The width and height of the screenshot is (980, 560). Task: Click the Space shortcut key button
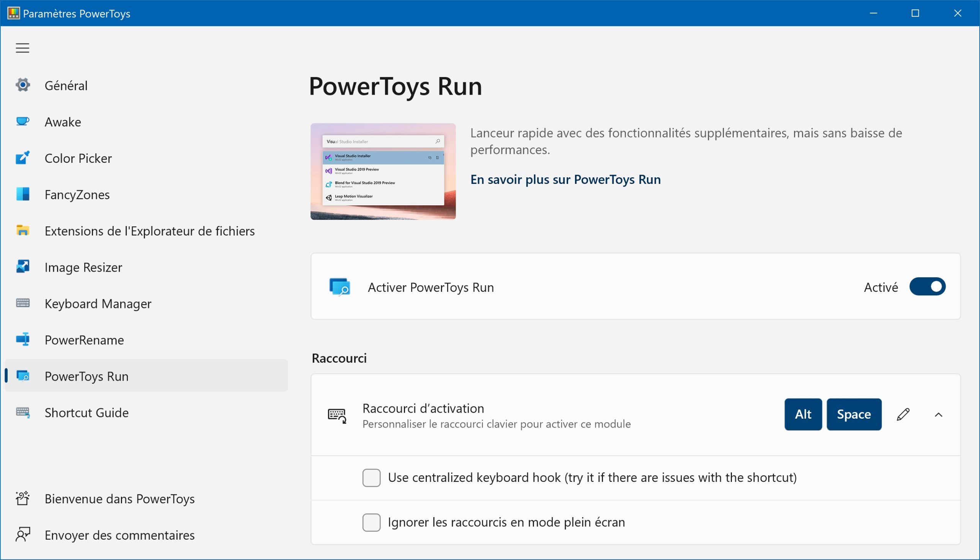(854, 414)
